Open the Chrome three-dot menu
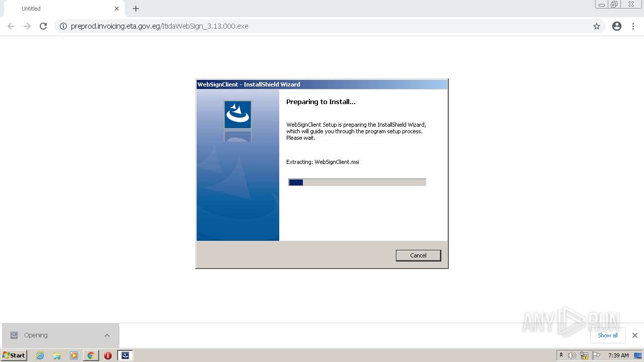This screenshot has height=362, width=644. [x=633, y=26]
